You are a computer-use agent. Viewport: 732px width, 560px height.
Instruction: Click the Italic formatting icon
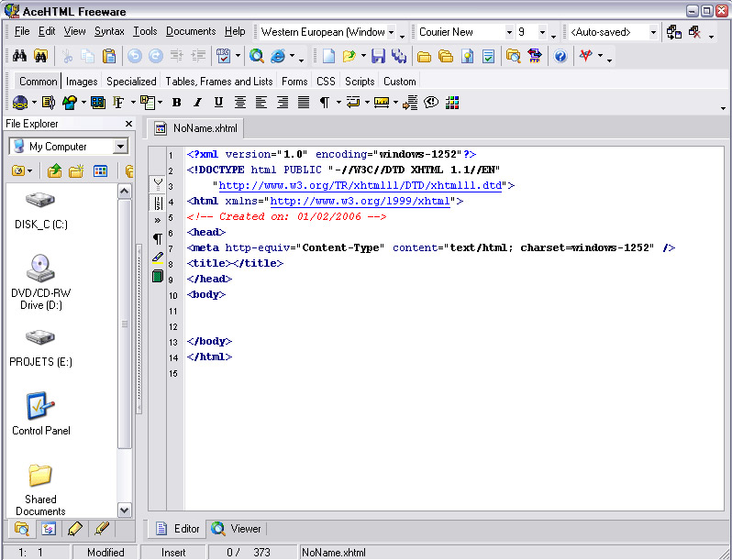(x=197, y=102)
